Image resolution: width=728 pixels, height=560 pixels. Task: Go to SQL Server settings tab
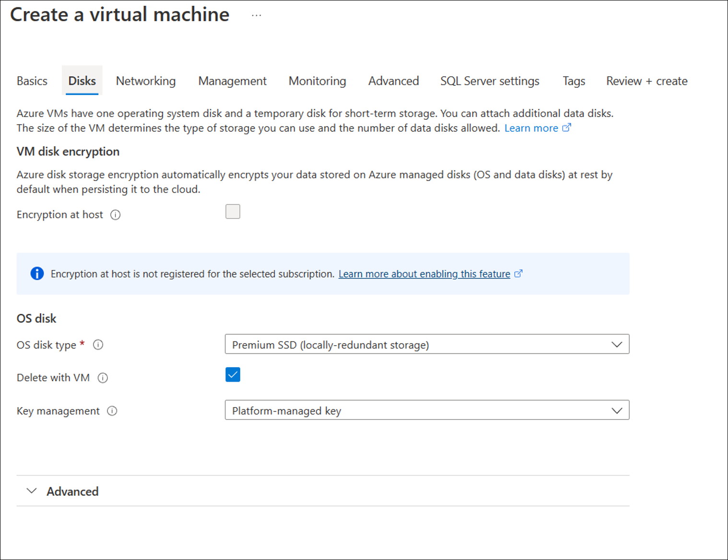pos(490,81)
